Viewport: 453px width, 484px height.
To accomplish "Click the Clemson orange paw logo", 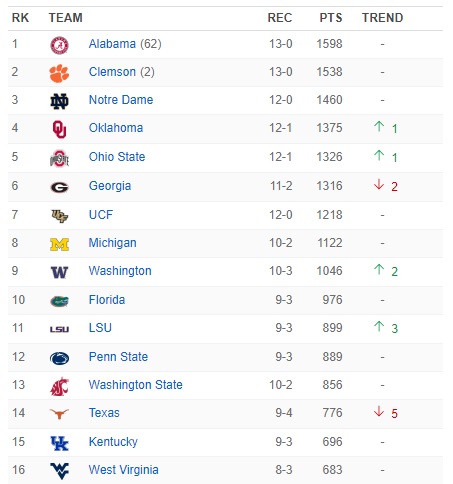I will click(59, 73).
